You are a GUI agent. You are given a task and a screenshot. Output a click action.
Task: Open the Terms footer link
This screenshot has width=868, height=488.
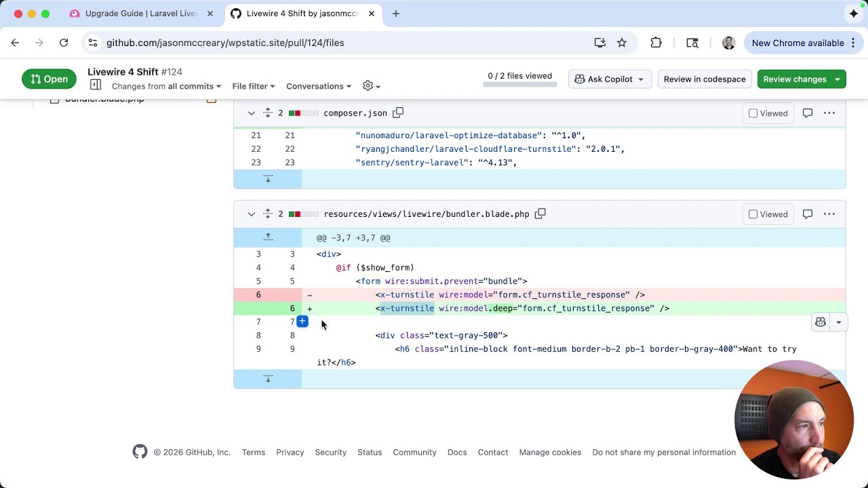254,452
